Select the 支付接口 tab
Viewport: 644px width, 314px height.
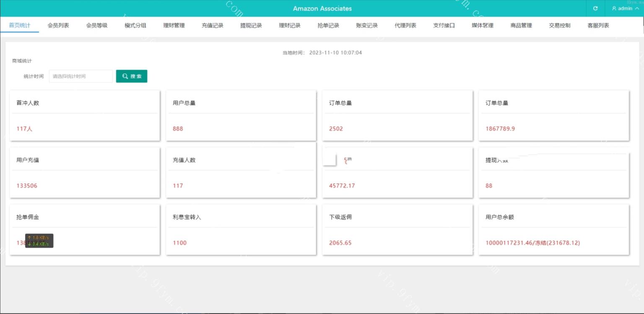pos(444,26)
